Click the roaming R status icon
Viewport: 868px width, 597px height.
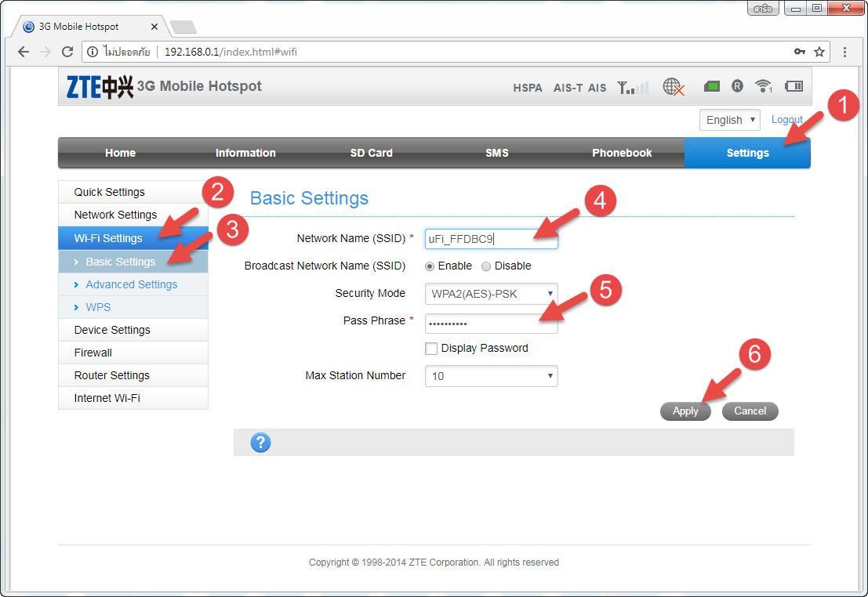pos(737,85)
